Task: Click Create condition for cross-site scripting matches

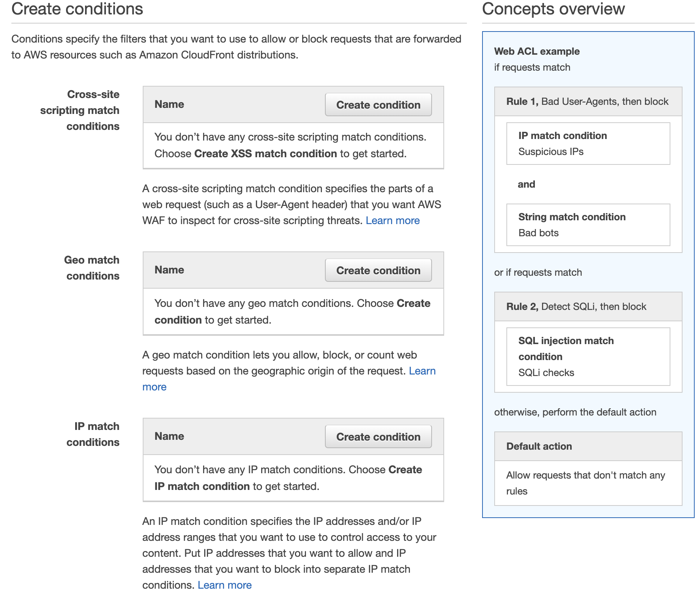Action: point(378,104)
